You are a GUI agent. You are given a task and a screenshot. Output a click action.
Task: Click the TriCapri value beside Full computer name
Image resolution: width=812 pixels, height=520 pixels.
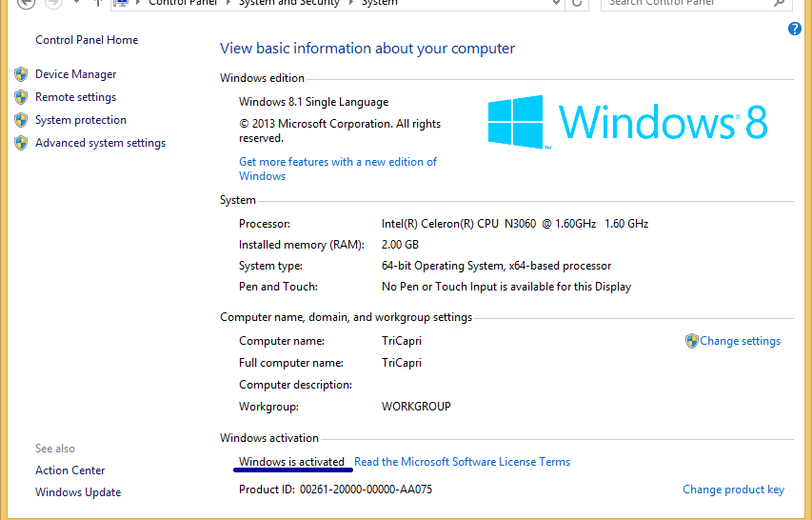coord(402,363)
